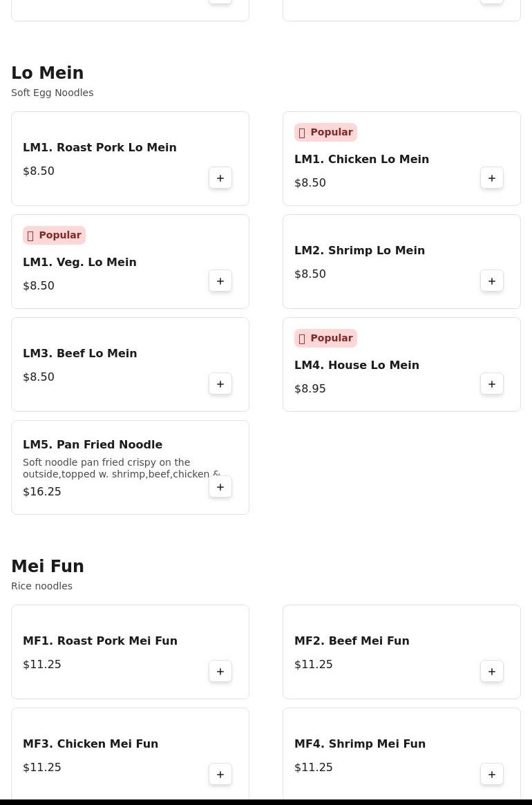The height and width of the screenshot is (805, 532).
Task: Click plus icon for Roast Pork Mei Fun
Action: (220, 672)
